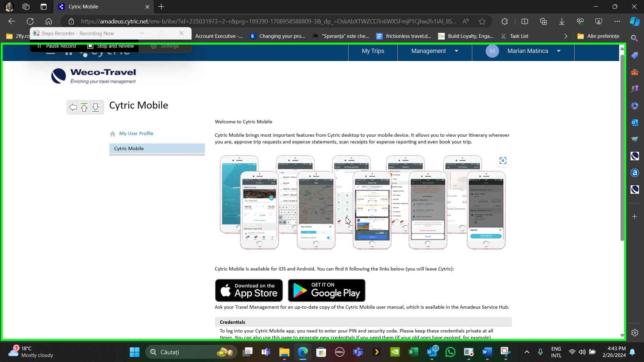Add page to favorites star icon
The height and width of the screenshot is (362, 644).
tap(482, 21)
